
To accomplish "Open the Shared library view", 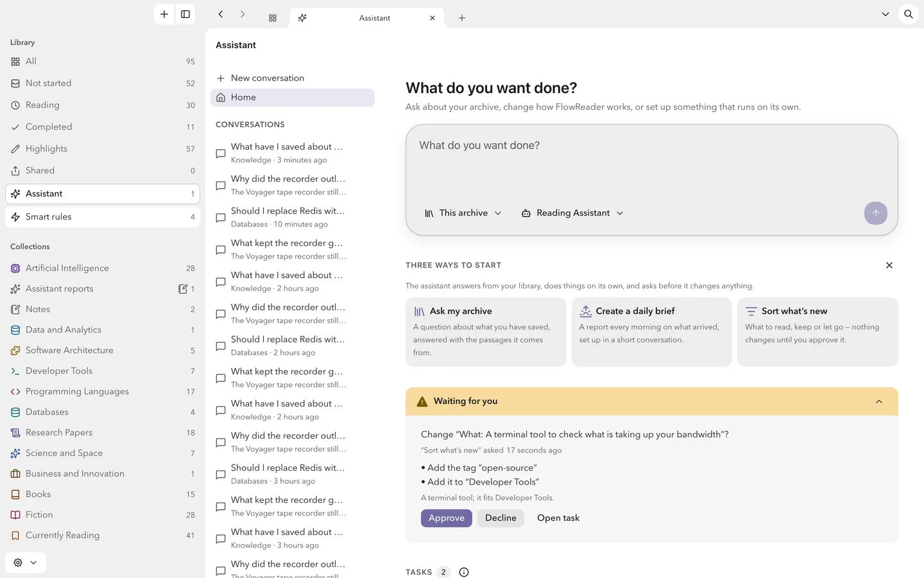I will point(103,171).
